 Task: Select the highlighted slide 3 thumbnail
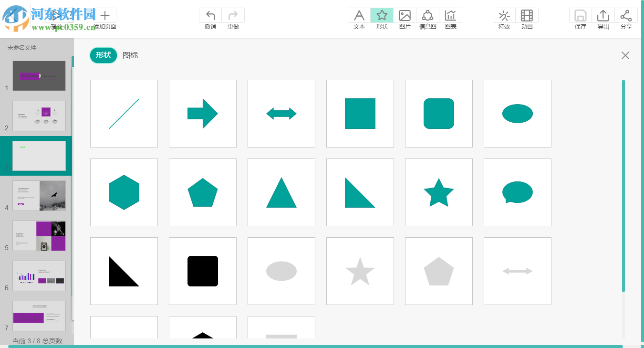pos(39,156)
